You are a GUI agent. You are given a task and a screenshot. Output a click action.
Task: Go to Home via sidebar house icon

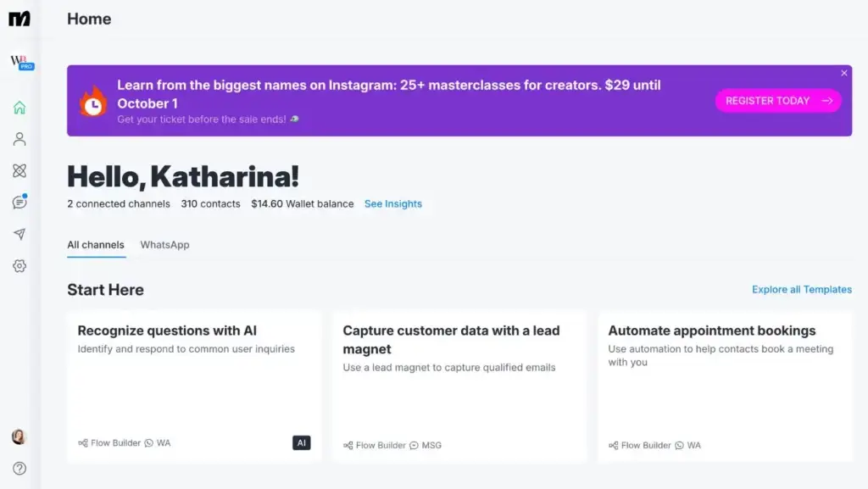click(x=19, y=108)
